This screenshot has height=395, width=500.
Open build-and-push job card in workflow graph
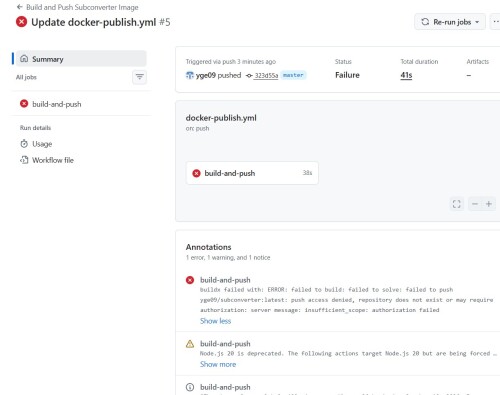(x=252, y=173)
